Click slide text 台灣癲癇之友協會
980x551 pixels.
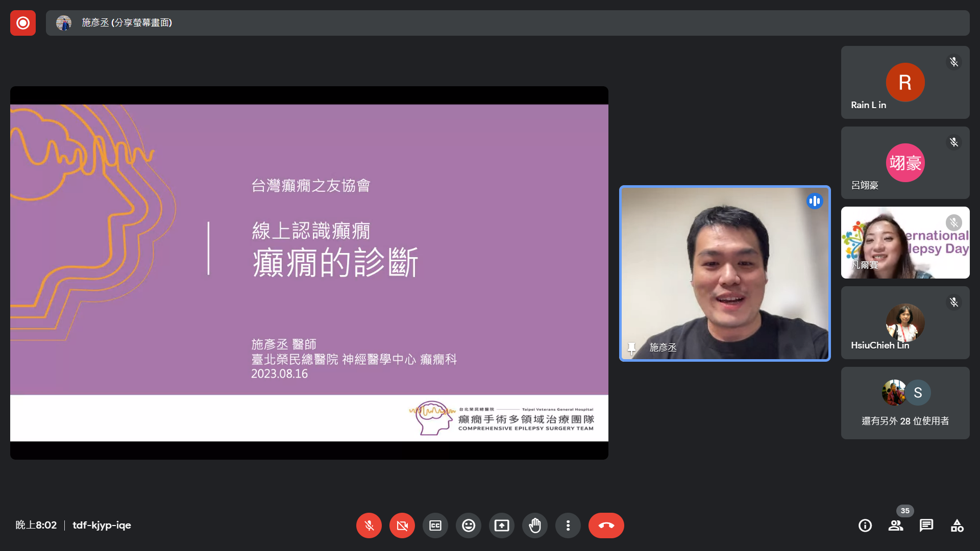311,186
